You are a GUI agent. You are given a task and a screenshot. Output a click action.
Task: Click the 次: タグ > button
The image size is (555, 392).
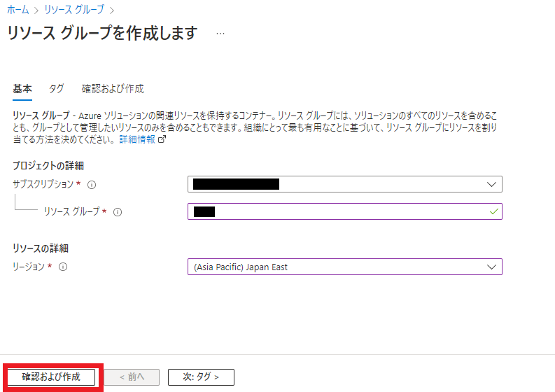[x=201, y=377]
